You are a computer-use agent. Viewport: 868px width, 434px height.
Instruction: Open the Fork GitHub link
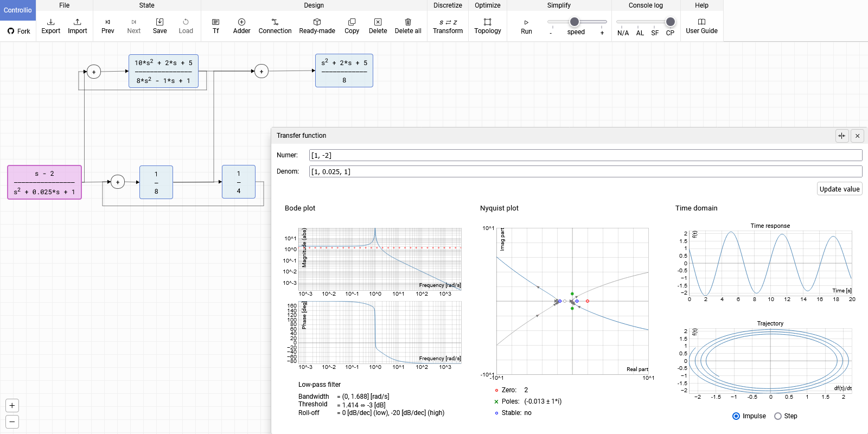tap(18, 31)
